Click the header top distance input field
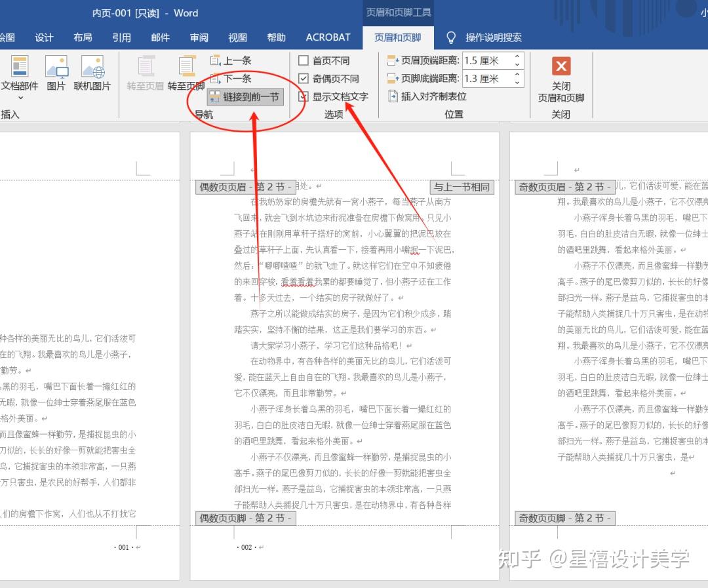Image resolution: width=708 pixels, height=588 pixels. pyautogui.click(x=486, y=61)
